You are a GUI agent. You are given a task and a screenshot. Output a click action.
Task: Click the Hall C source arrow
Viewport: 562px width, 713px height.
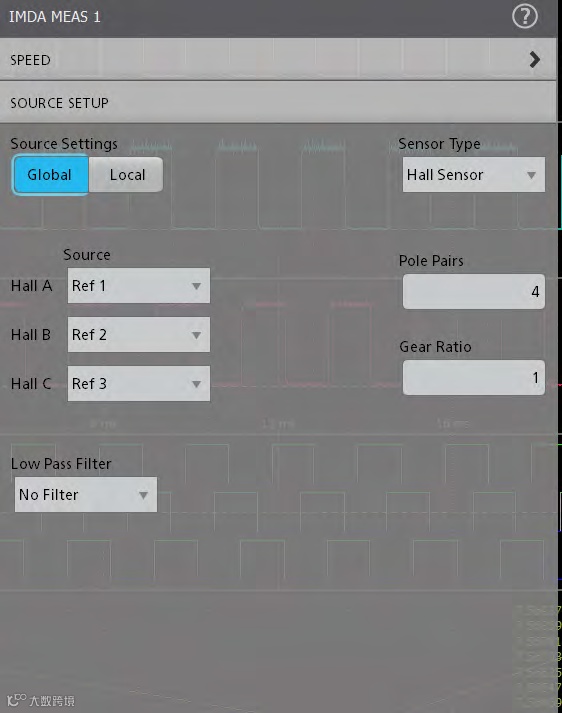click(196, 384)
